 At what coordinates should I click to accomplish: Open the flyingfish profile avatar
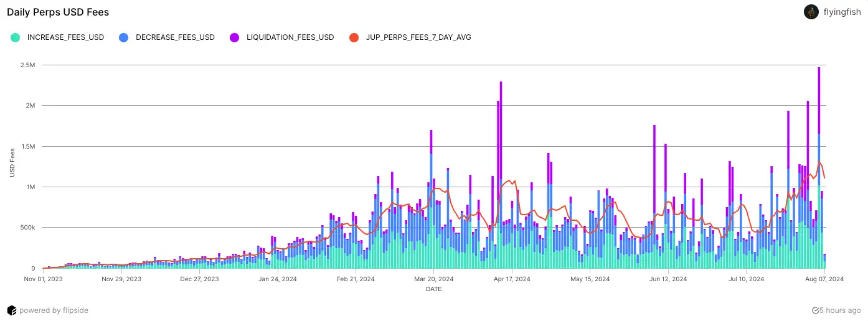[x=811, y=12]
